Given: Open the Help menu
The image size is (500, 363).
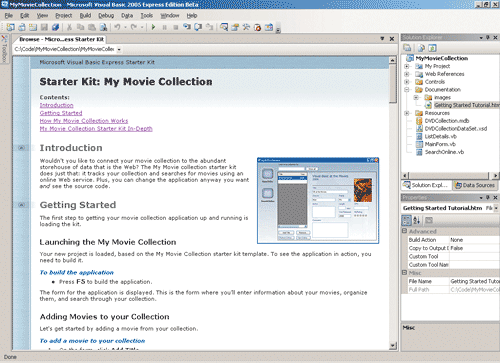Looking at the screenshot, I should coord(192,15).
